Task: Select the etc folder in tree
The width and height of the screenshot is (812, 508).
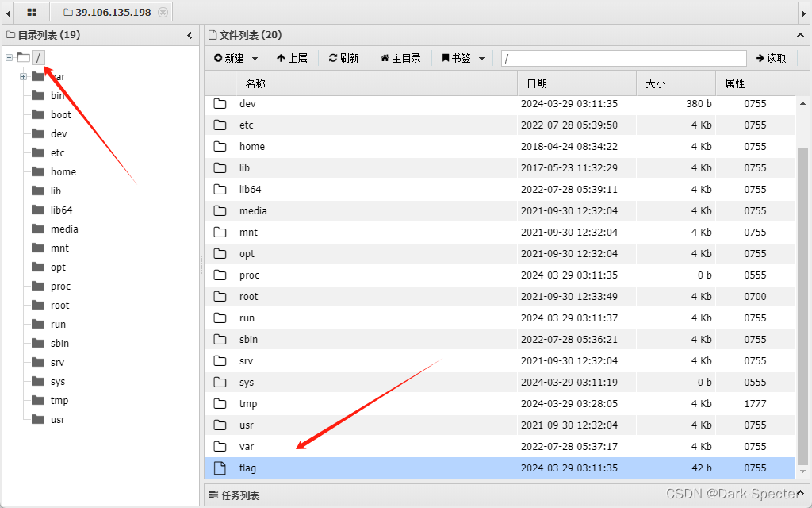Action: [57, 153]
